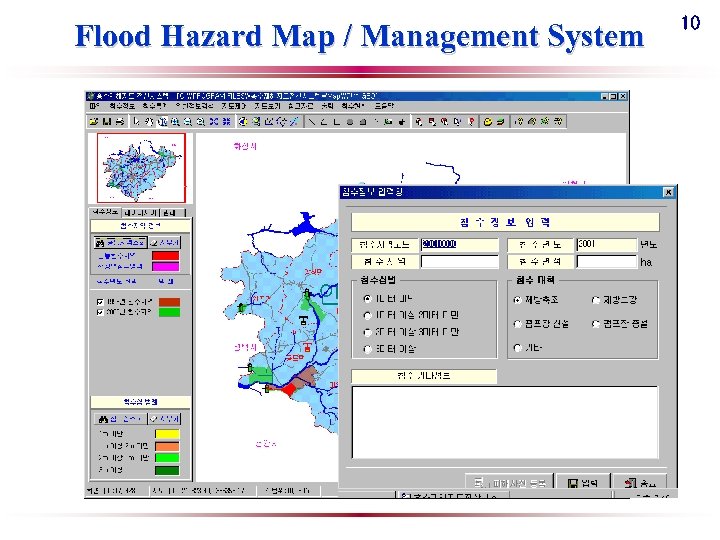Select the hand pan tool in the toolbar
The width and height of the screenshot is (720, 540).
coord(149,122)
